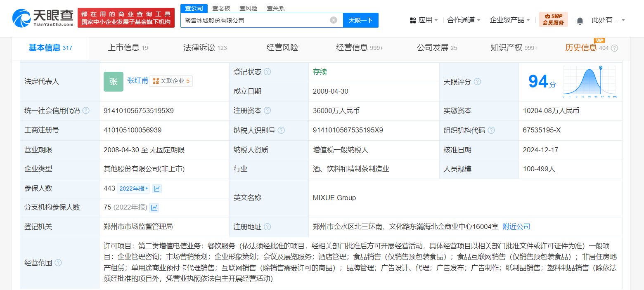Click the taxpayer qualification 增值税一般纳税人
The height and width of the screenshot is (290, 644).
tap(341, 150)
